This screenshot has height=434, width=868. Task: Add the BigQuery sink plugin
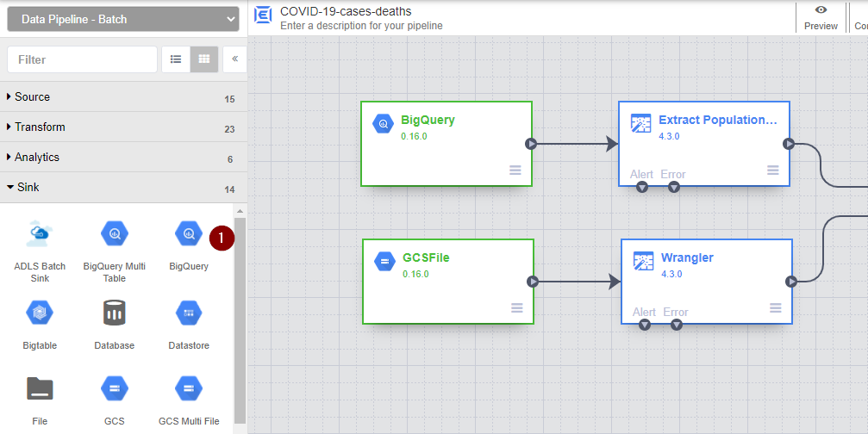189,245
